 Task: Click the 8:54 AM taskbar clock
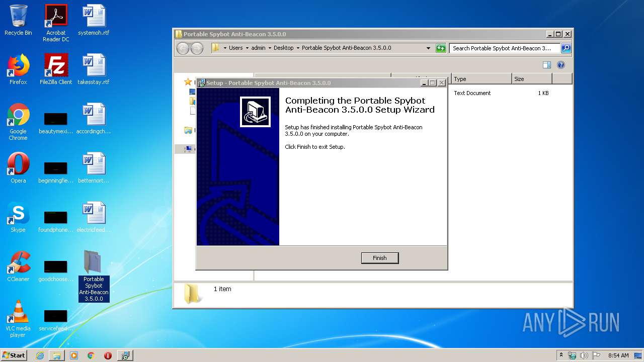coord(618,355)
